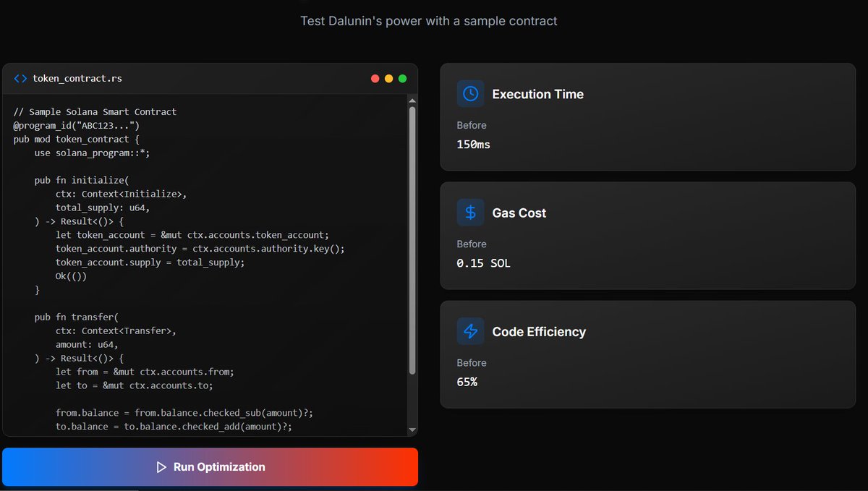The image size is (868, 491).
Task: Click the 'token_account.authority =' line
Action: click(x=200, y=249)
